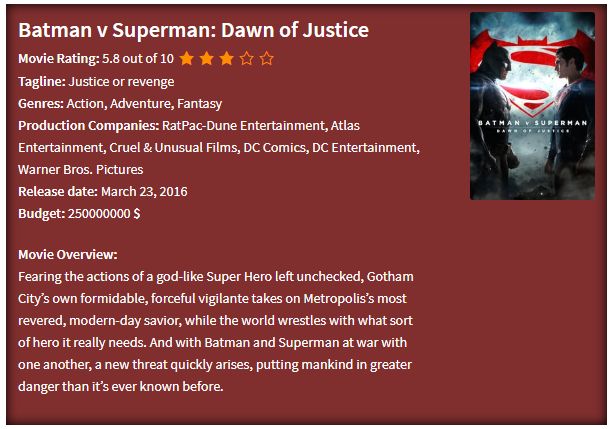The image size is (610, 429).
Task: Open the Batman v Superman poster thumbnail
Action: pos(532,106)
